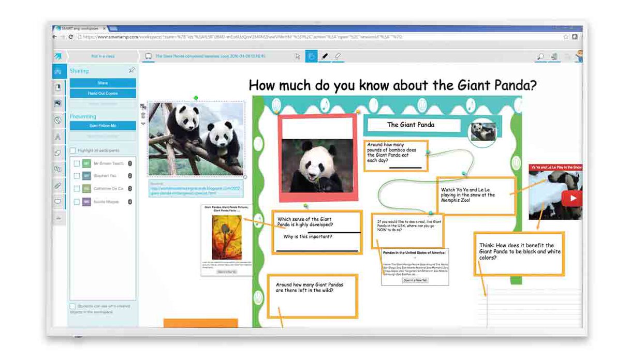This screenshot has height=362, width=644.
Task: Open the Not in a class breadcrumb
Action: pos(103,56)
